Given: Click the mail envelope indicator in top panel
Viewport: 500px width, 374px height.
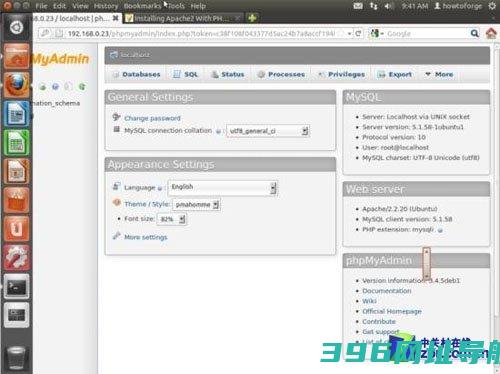Looking at the screenshot, I should tap(358, 6).
